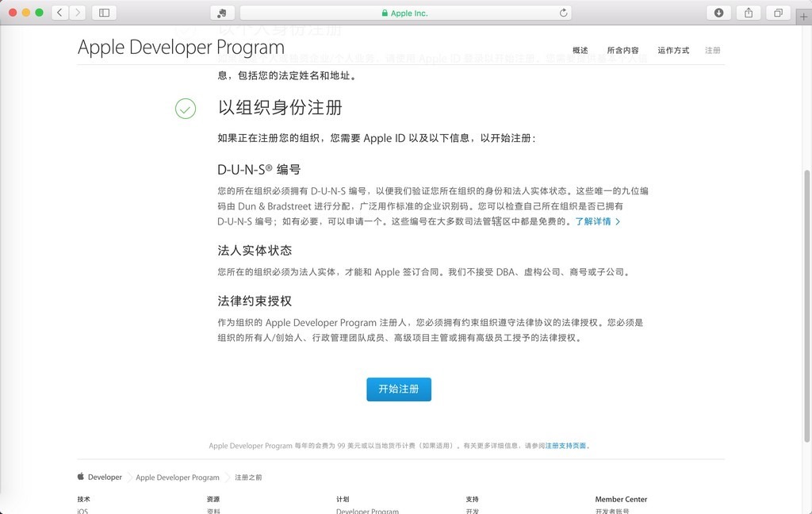Click the 法律约束授权 heading
Viewport: 812px width, 514px height.
click(x=255, y=301)
